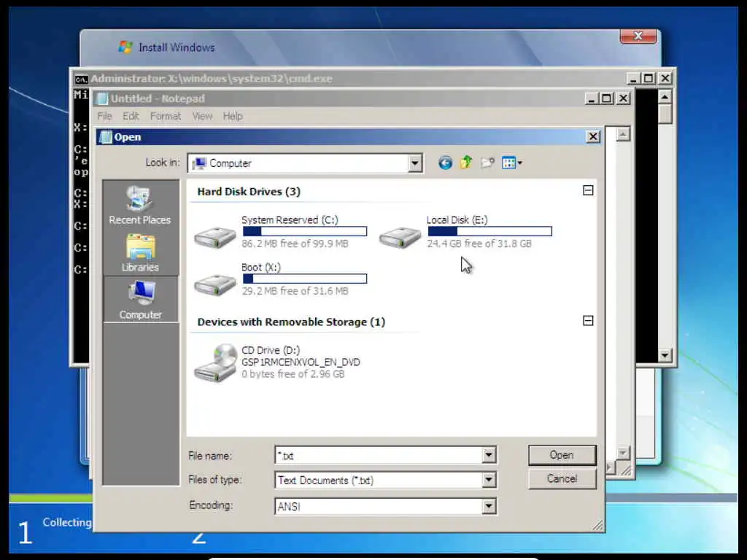Viewport: 747px width, 560px height.
Task: Select Computer in the places sidebar
Action: 141,300
